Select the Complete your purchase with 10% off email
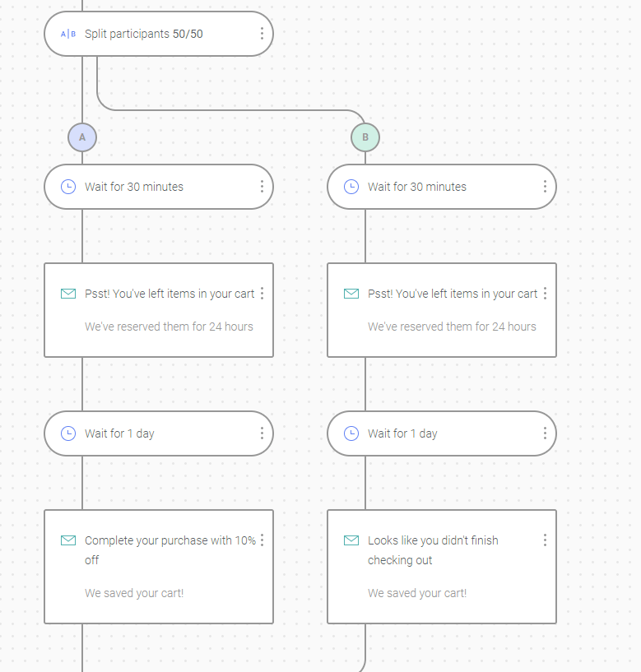Viewport: 641px width, 672px height. click(x=159, y=567)
